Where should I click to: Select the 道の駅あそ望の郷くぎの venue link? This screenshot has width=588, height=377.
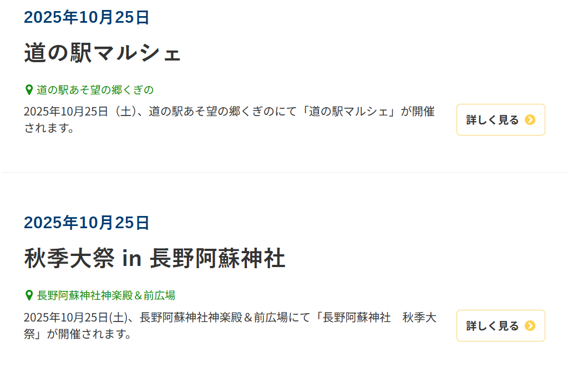coord(95,90)
